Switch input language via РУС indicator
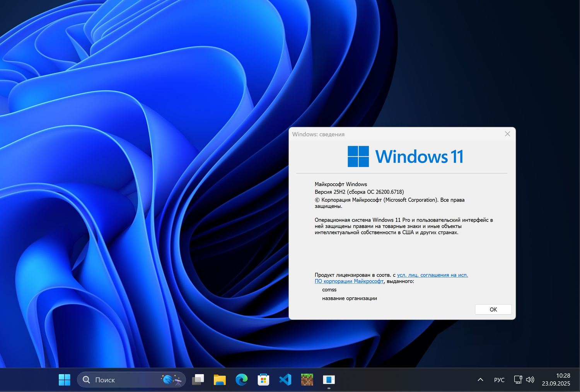The height and width of the screenshot is (392, 580). 499,380
